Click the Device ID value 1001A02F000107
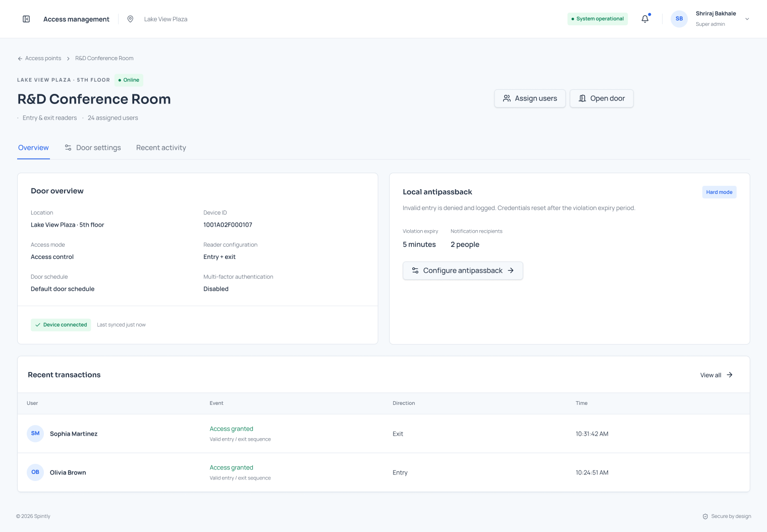This screenshot has height=532, width=767. tap(228, 225)
